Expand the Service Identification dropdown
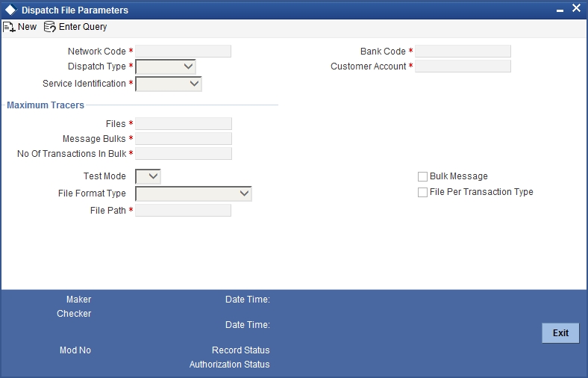The width and height of the screenshot is (588, 378). coord(169,84)
